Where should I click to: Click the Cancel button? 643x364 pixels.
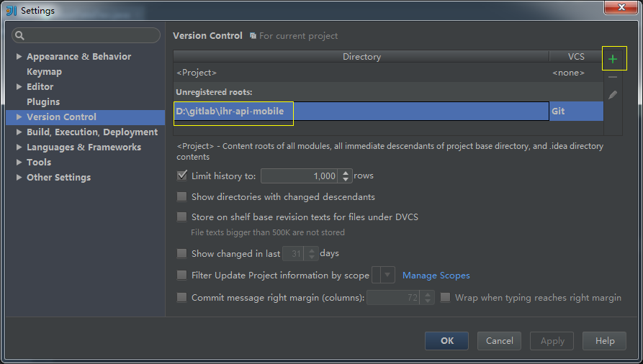[x=499, y=341]
